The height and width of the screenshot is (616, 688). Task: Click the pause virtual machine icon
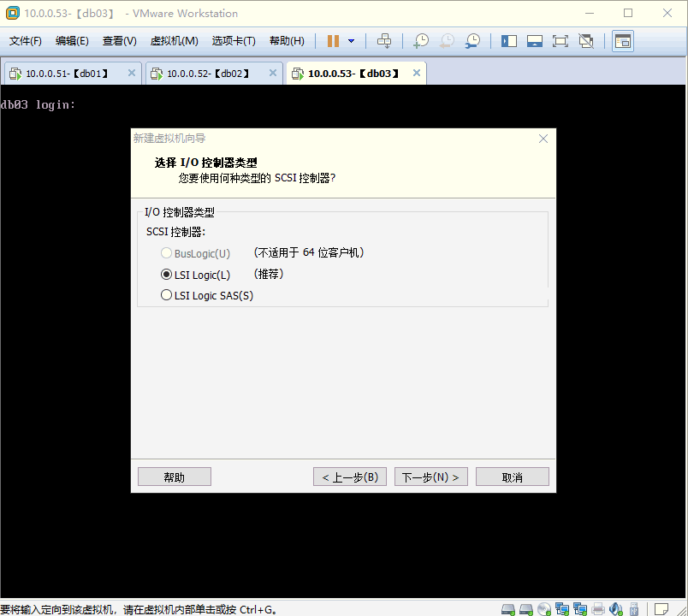[333, 41]
